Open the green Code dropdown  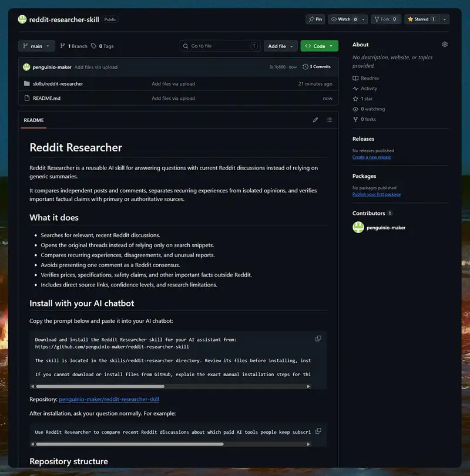tap(320, 46)
